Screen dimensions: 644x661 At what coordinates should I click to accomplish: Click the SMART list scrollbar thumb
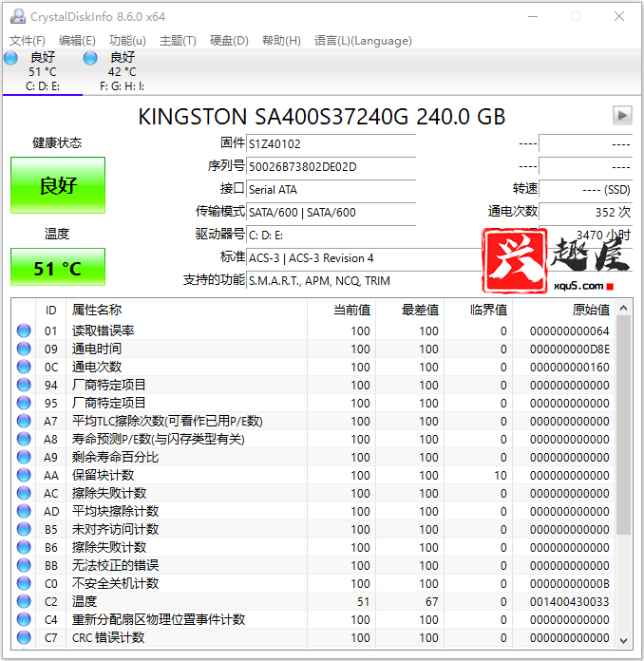(623, 425)
